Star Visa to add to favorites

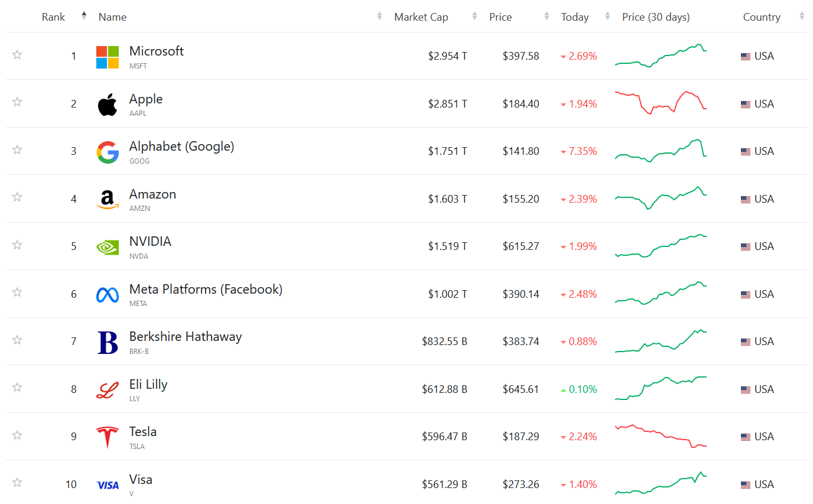pyautogui.click(x=17, y=483)
